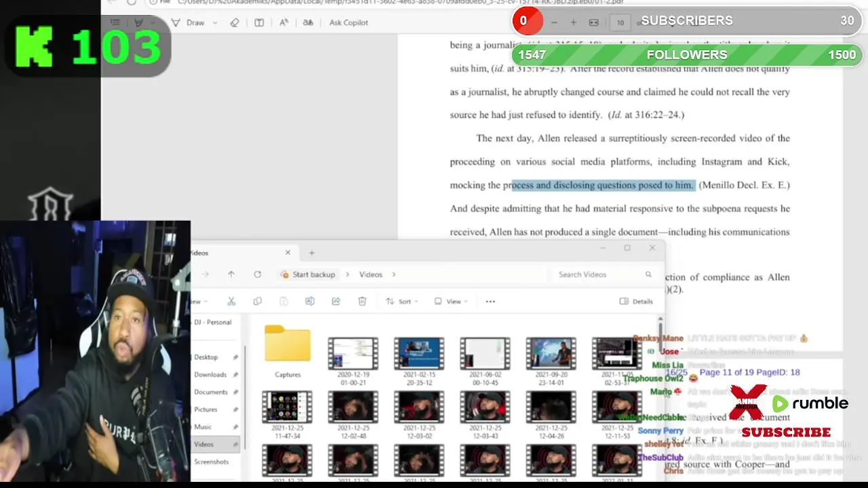Click the browser address bar with file path
Screen dimensions: 868x488
point(400,2)
